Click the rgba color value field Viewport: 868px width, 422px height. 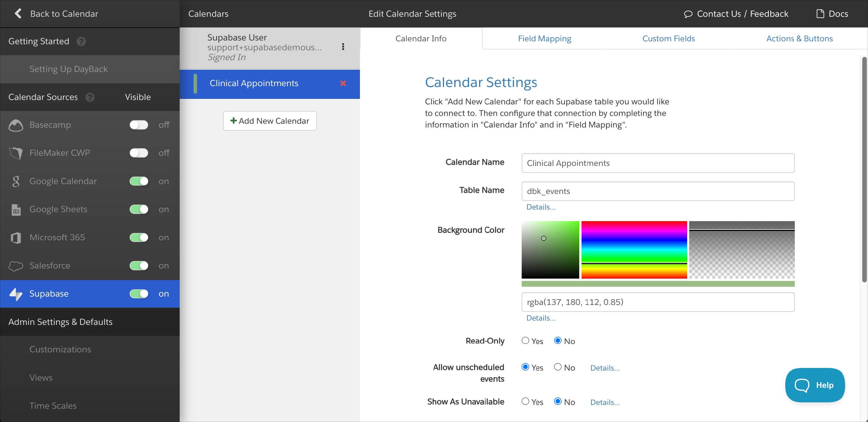point(658,302)
